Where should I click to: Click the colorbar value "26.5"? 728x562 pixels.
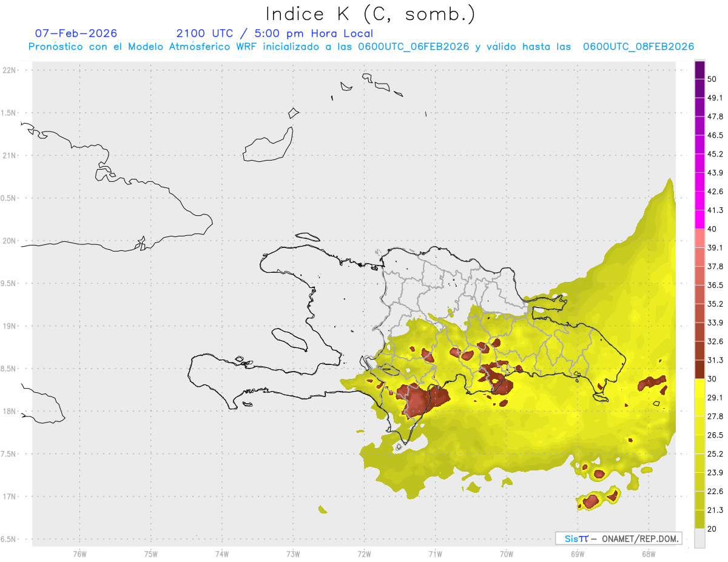[x=715, y=435]
